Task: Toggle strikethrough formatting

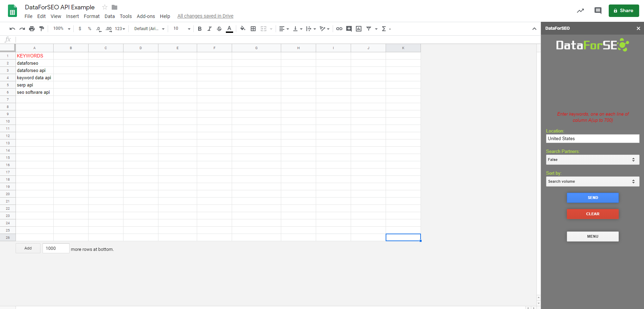Action: pyautogui.click(x=219, y=29)
